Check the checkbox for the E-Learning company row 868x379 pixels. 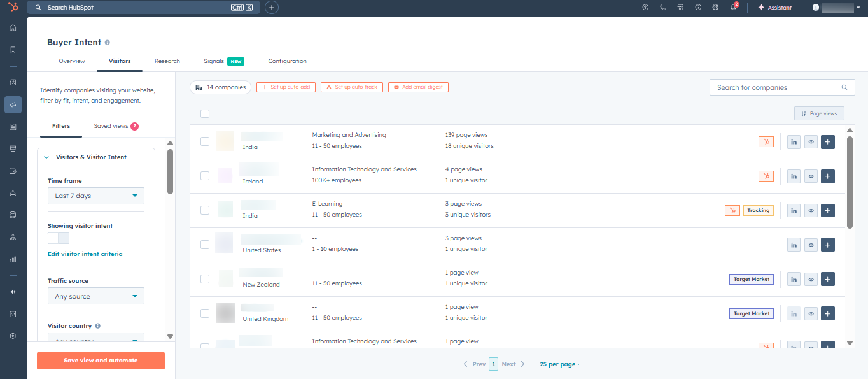(x=204, y=210)
